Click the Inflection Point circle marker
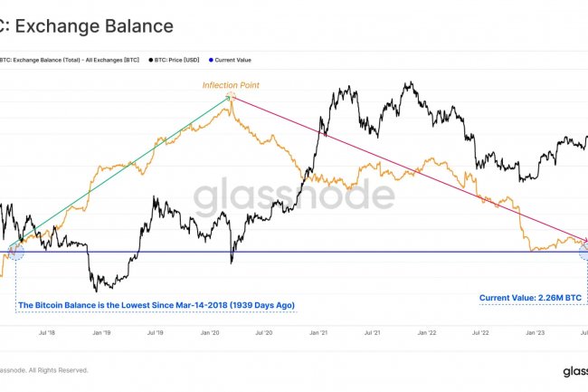Viewport: 588px width, 392px height. tap(231, 95)
